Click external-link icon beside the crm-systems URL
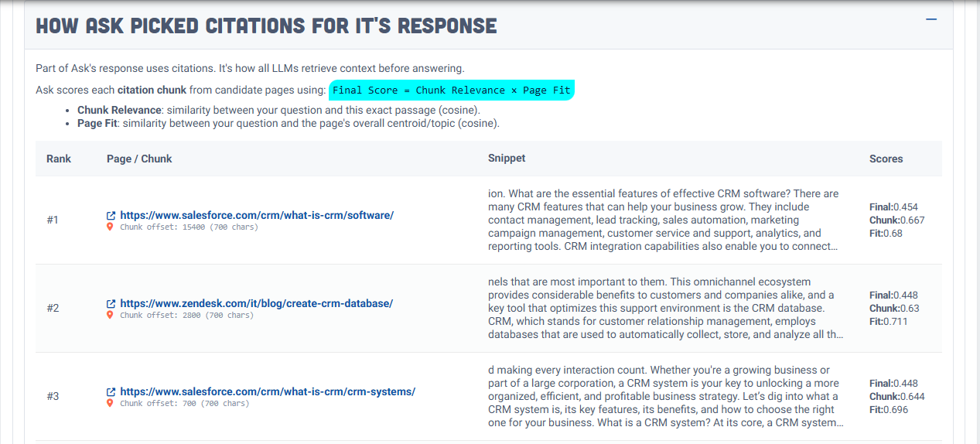The image size is (980, 444). point(111,392)
